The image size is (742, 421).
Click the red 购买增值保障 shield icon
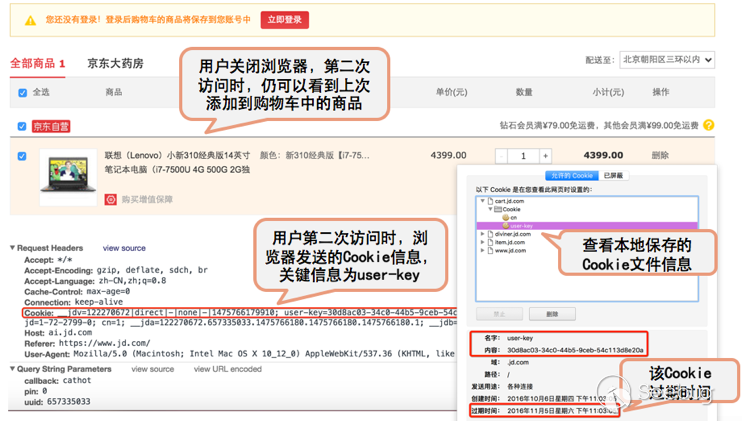(x=111, y=200)
